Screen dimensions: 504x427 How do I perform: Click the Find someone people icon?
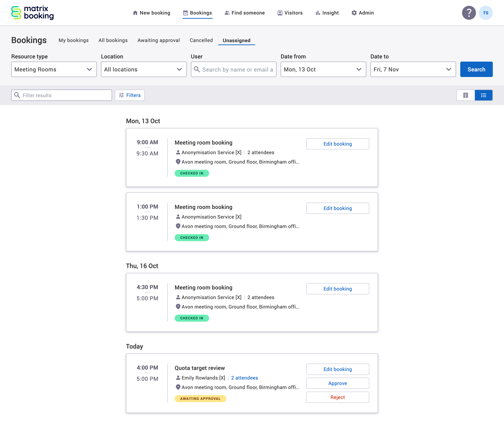227,13
